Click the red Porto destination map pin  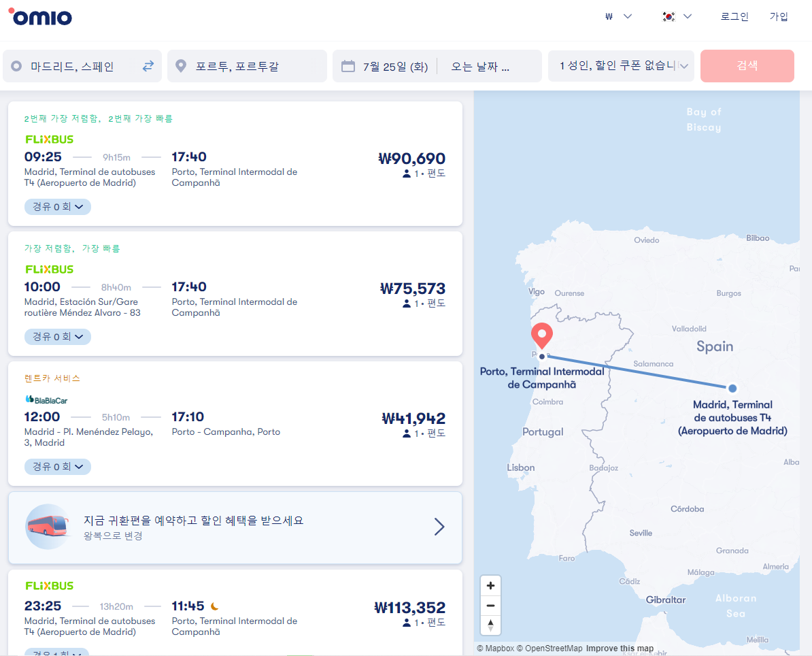(x=542, y=335)
